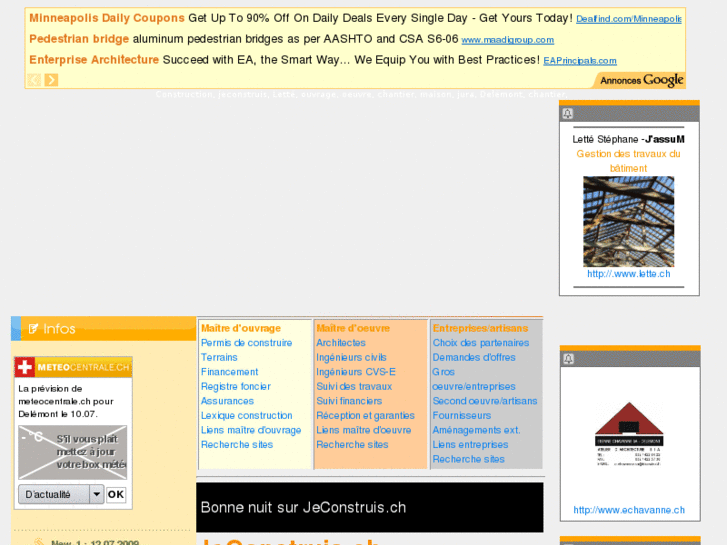This screenshot has width=727, height=545.
Task: Click the previous ads arrow icon
Action: coord(34,80)
